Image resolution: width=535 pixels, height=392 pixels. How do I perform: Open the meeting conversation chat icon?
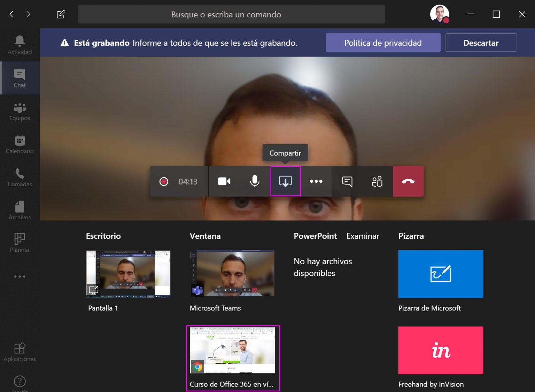click(x=347, y=181)
